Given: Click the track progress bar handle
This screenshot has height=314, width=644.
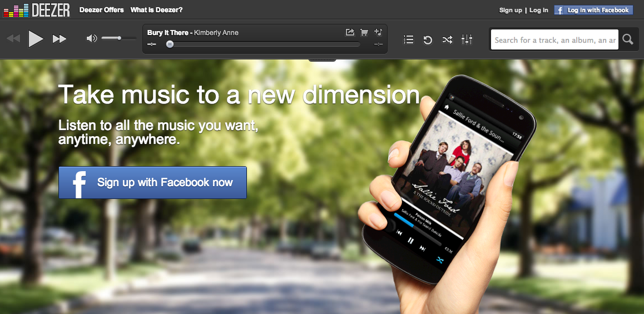Looking at the screenshot, I should point(170,44).
